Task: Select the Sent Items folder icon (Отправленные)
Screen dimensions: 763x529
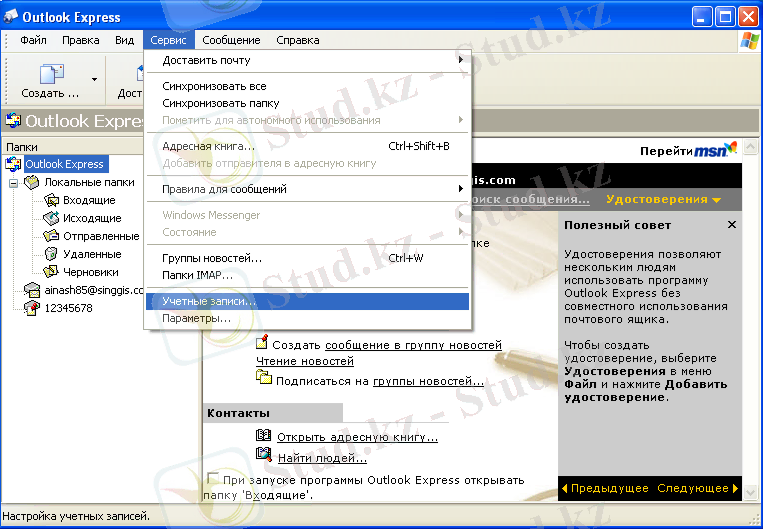Action: (52, 236)
